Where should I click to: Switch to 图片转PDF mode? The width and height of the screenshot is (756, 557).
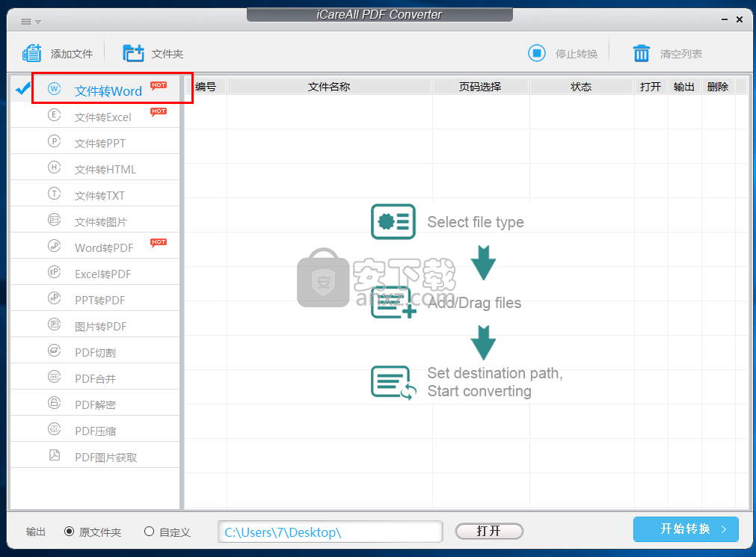(x=95, y=324)
